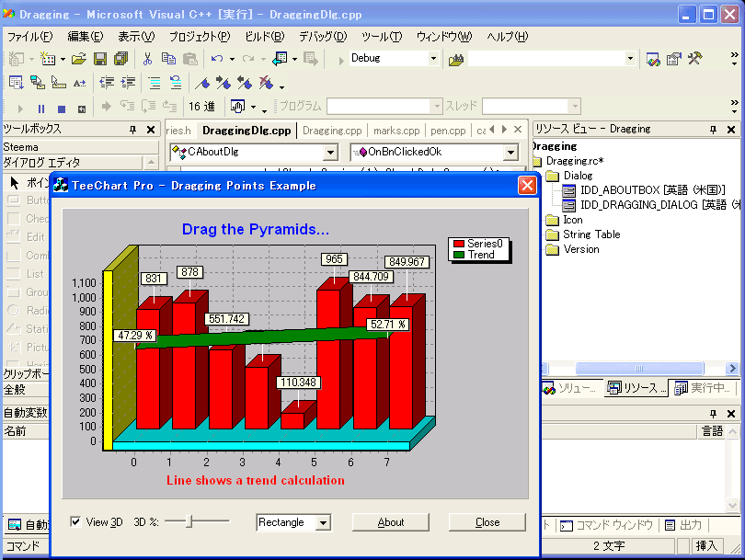Screen dimensions: 745x560
Task: Click the Break All pause debug icon
Action: coord(41,109)
